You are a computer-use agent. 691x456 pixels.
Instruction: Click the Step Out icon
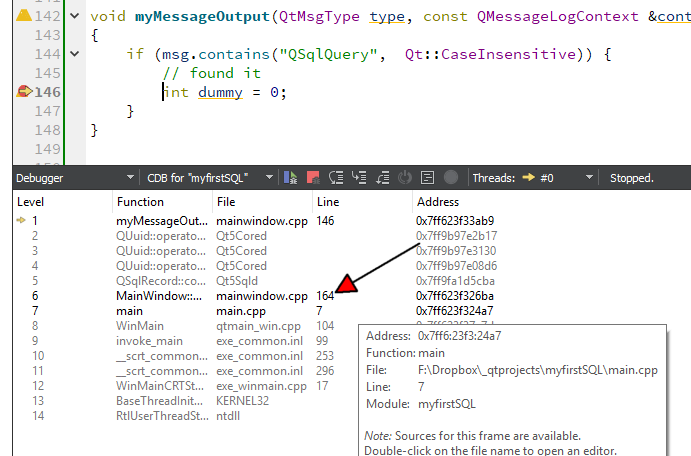[382, 178]
